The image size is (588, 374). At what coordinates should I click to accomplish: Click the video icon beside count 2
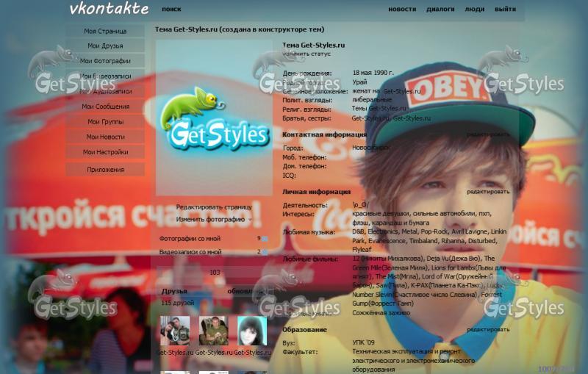265,252
